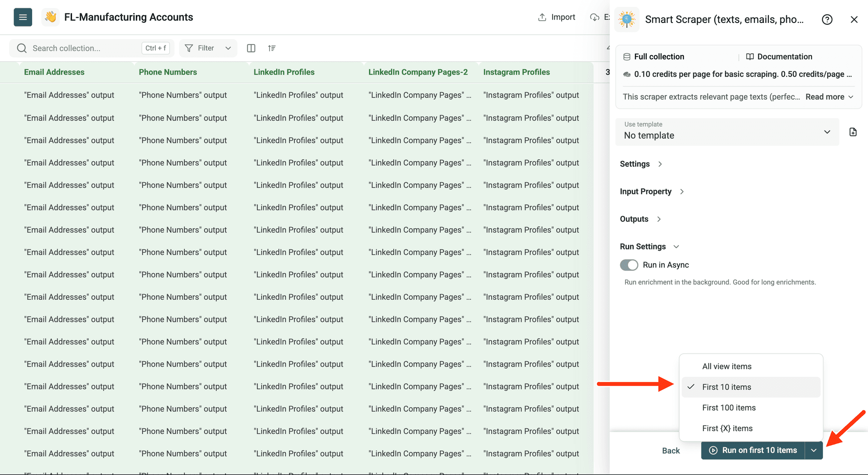Click the Smart Scraper logo icon

pyautogui.click(x=627, y=20)
